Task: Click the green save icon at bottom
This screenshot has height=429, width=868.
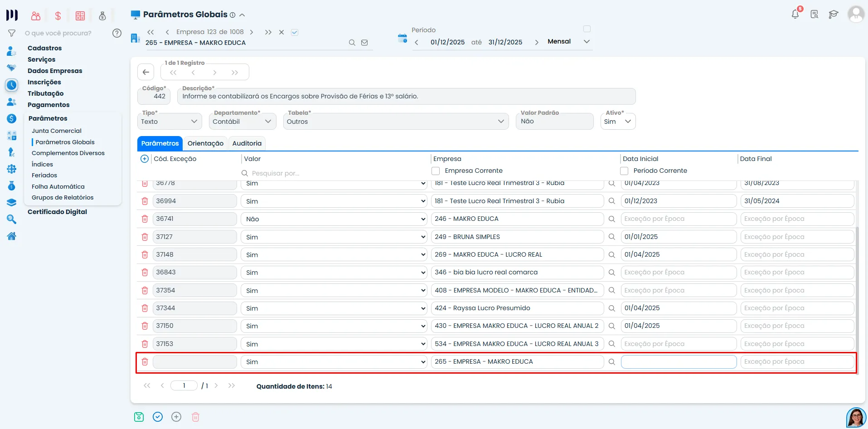Action: pos(139,417)
